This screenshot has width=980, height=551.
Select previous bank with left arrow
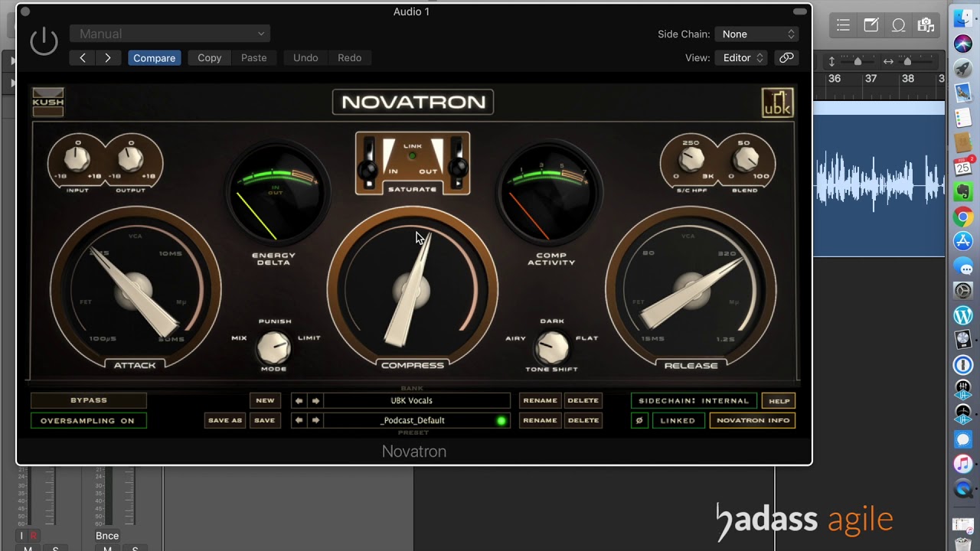(299, 400)
